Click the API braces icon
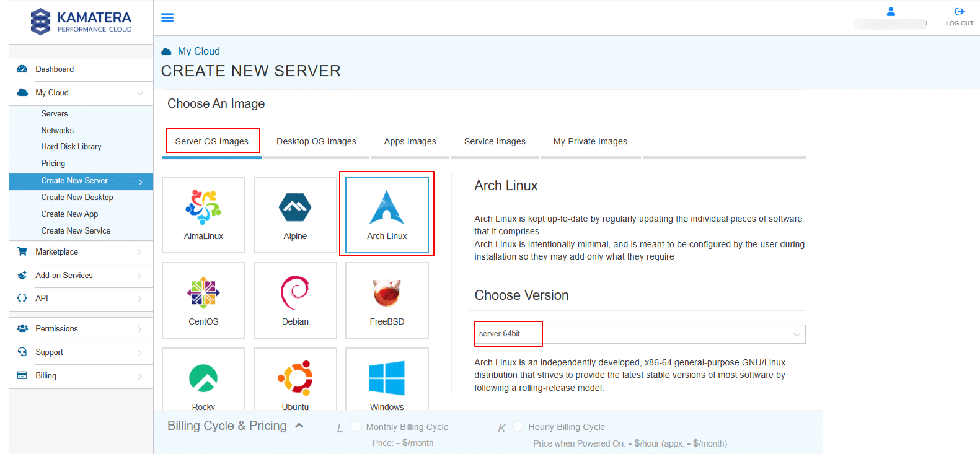 [22, 298]
